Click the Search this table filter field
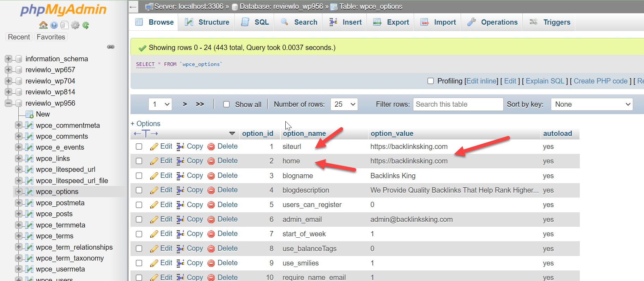This screenshot has width=644, height=281. [x=458, y=104]
